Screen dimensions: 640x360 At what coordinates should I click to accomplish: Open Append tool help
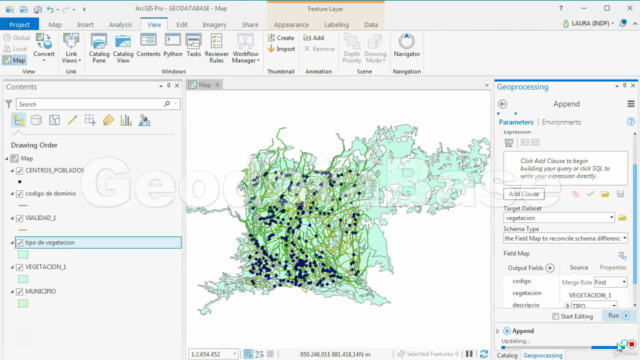(x=631, y=122)
